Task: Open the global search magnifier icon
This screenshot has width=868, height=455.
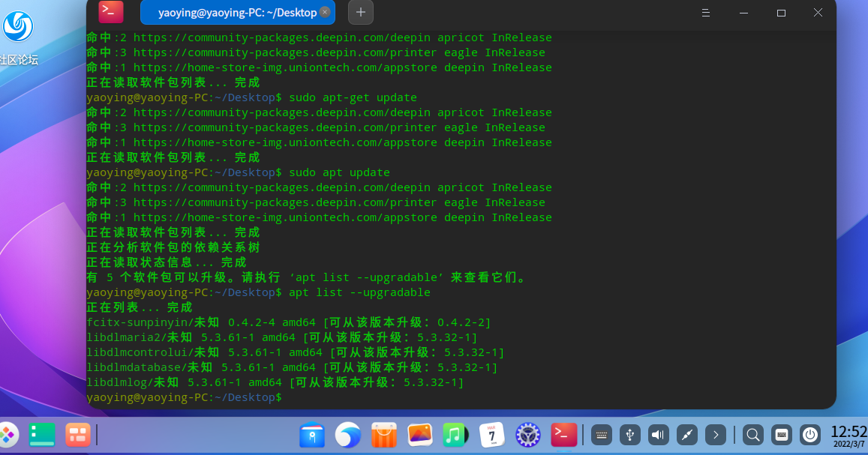Action: click(x=753, y=435)
